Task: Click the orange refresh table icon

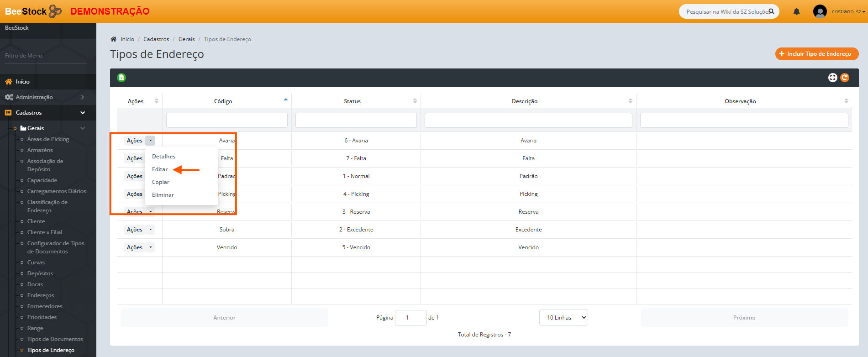Action: [845, 78]
